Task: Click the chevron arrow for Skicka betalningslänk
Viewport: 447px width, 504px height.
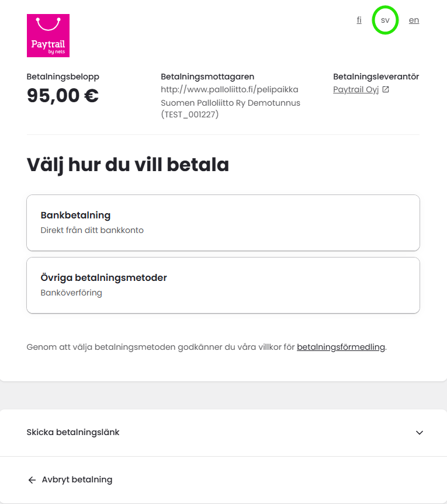Action: pyautogui.click(x=420, y=433)
